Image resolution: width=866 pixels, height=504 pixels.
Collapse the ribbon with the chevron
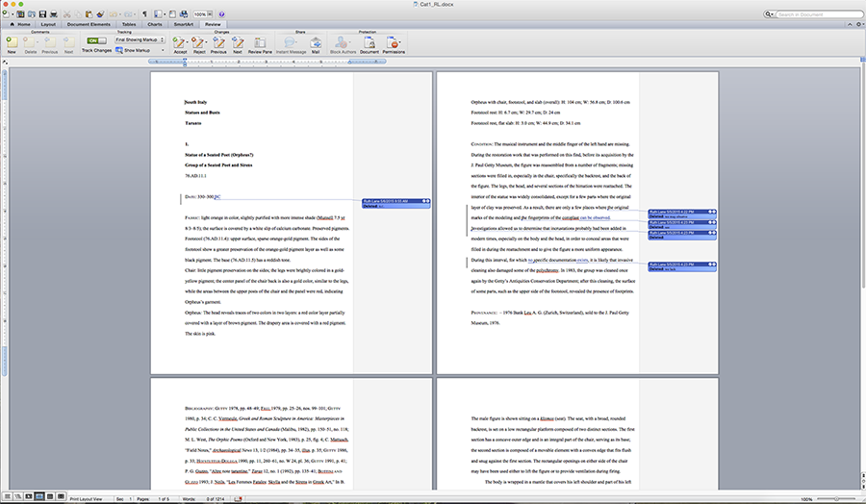(x=850, y=24)
